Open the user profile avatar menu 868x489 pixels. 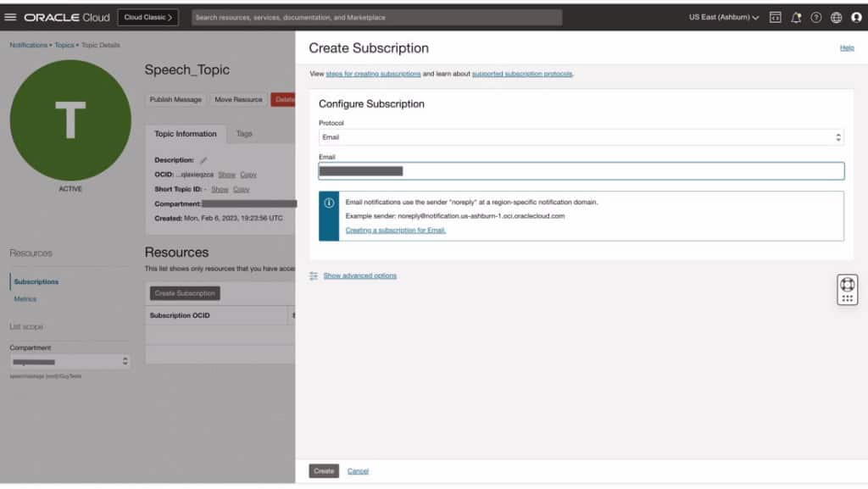854,16
